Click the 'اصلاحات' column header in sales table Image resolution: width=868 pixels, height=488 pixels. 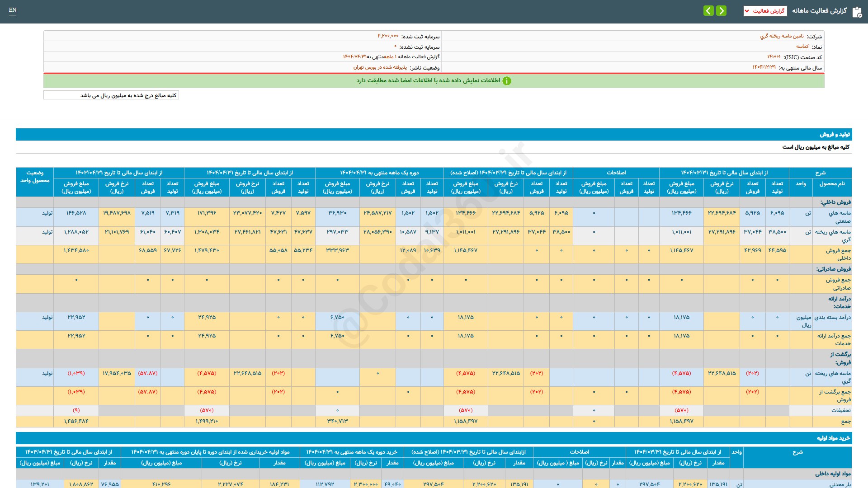coord(616,173)
